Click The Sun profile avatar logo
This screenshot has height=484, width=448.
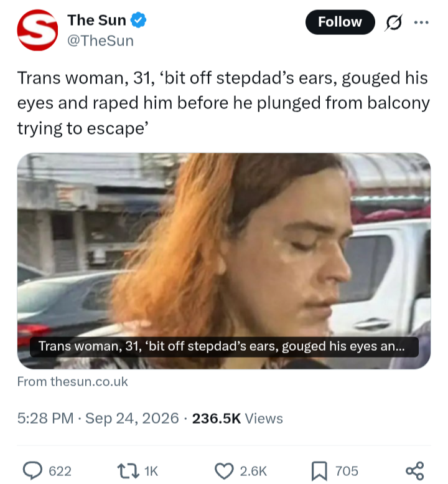click(x=37, y=30)
